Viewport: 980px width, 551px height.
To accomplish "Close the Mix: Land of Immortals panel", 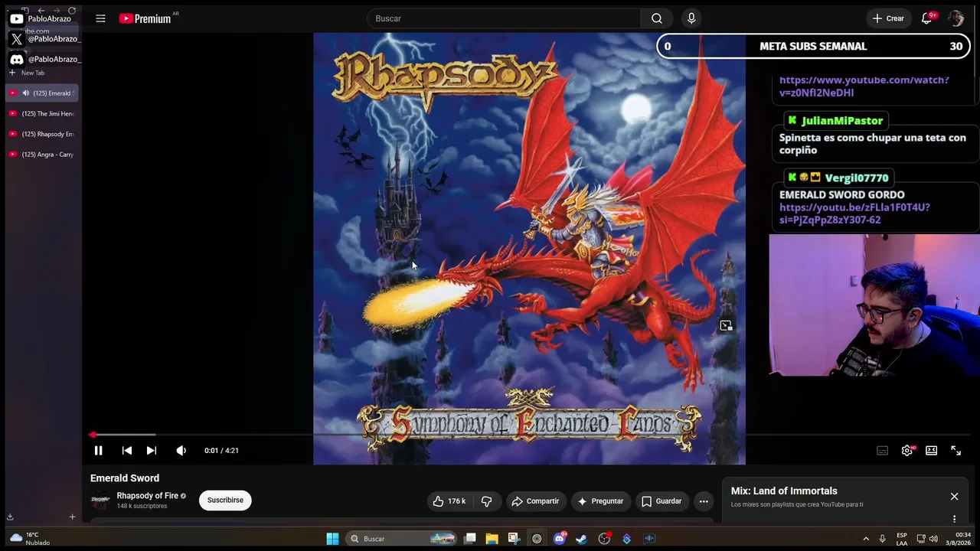I will [954, 497].
